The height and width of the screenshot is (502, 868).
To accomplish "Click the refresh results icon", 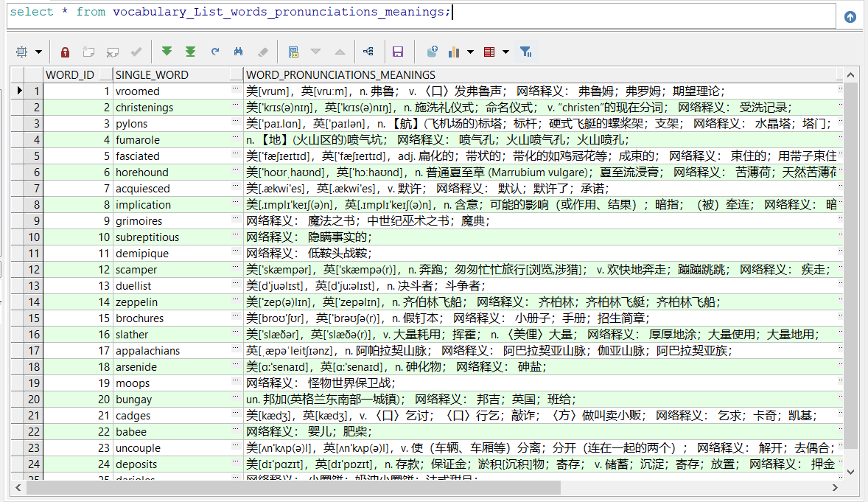I will coord(214,52).
